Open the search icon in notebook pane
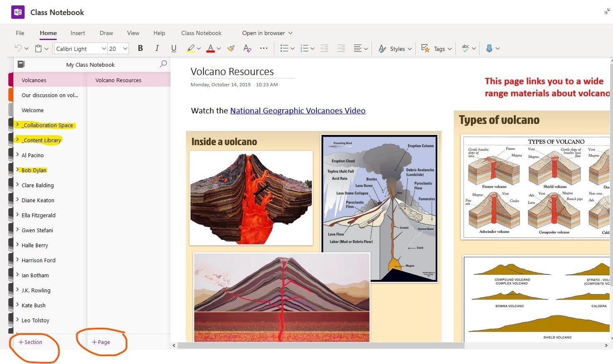 163,64
